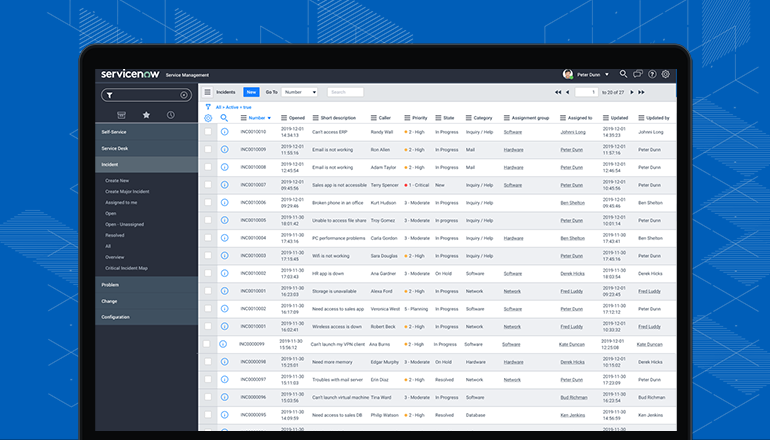The height and width of the screenshot is (440, 770).
Task: Open list controls hamburger menu beside Incidents
Action: pos(208,92)
